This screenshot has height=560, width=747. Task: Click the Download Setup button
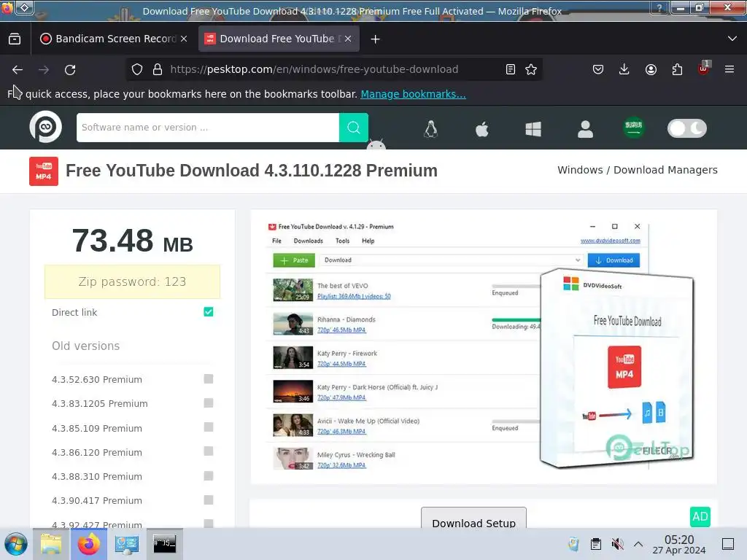[x=473, y=519]
